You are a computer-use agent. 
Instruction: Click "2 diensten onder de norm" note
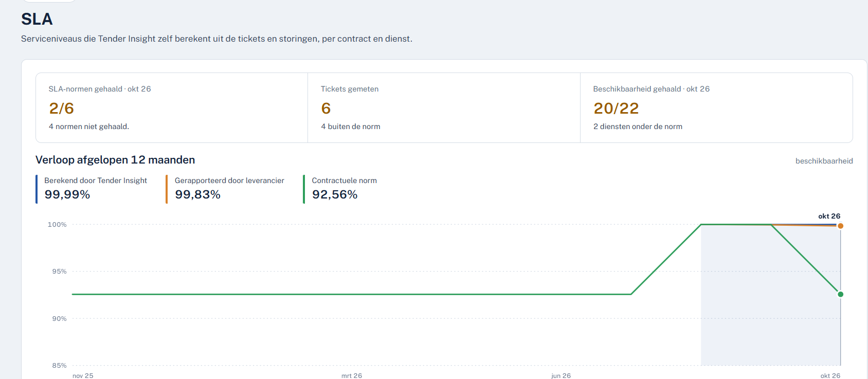(638, 127)
